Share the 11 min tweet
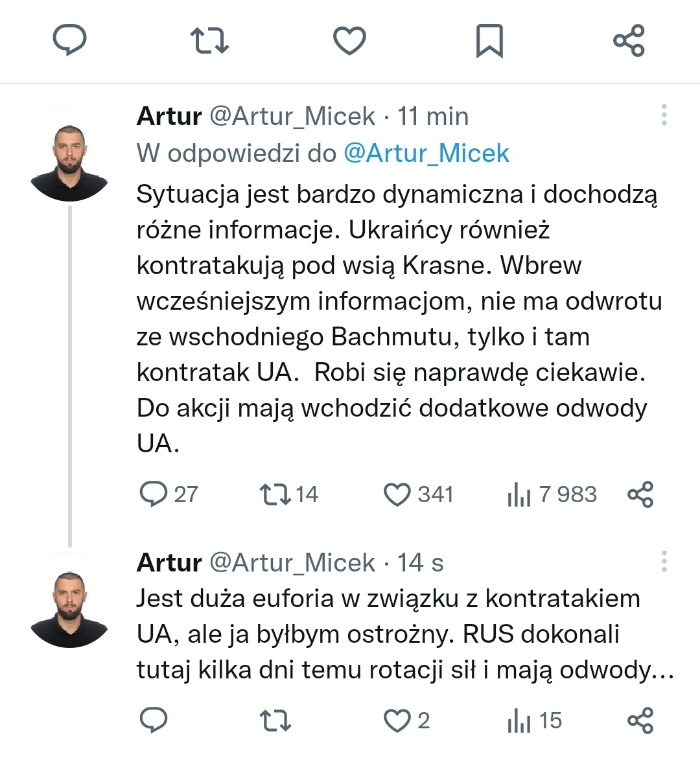Screen dimensions: 700x762 [x=640, y=494]
